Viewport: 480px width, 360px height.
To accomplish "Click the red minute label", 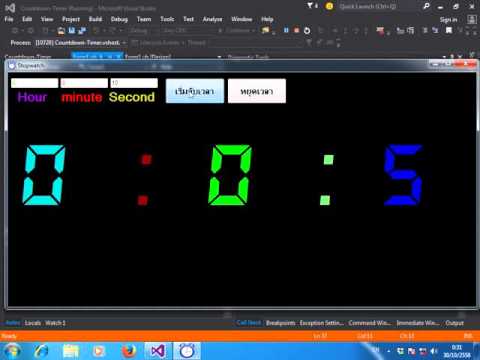I will pyautogui.click(x=82, y=97).
